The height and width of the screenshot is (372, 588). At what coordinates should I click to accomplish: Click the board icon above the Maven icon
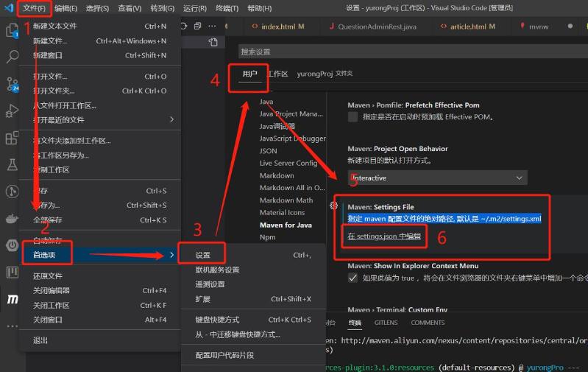coord(12,272)
